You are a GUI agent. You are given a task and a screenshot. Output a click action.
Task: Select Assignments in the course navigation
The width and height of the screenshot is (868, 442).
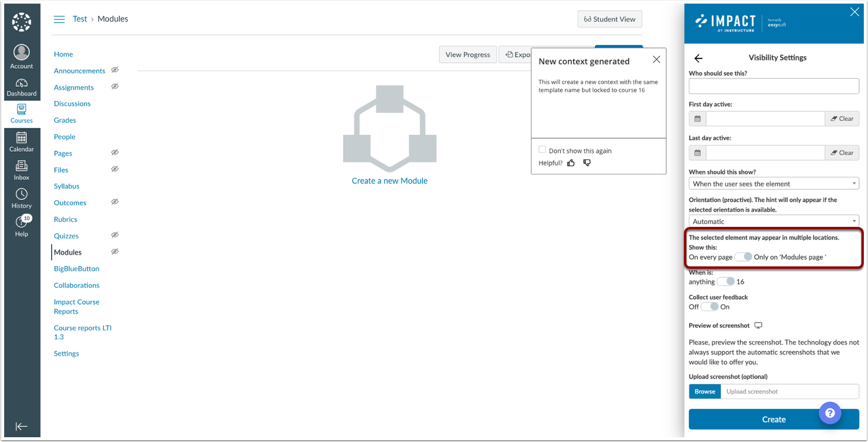pos(73,87)
